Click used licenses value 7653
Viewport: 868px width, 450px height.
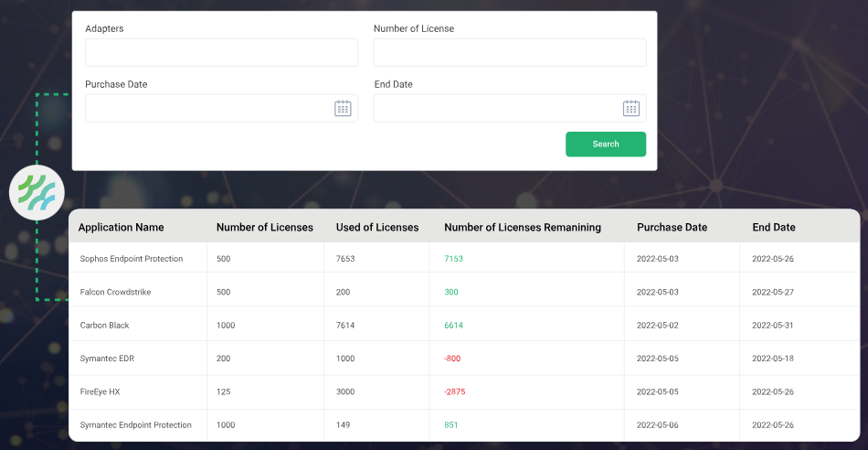point(345,259)
